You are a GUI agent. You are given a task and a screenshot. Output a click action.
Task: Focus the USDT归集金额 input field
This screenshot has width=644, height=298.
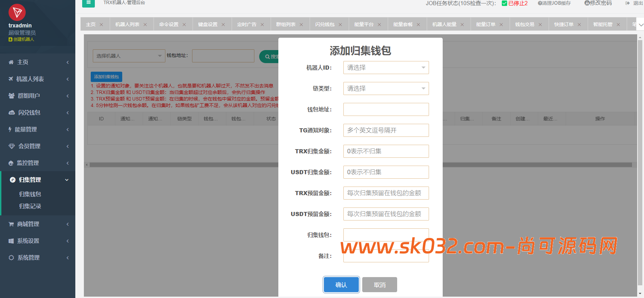pyautogui.click(x=386, y=172)
